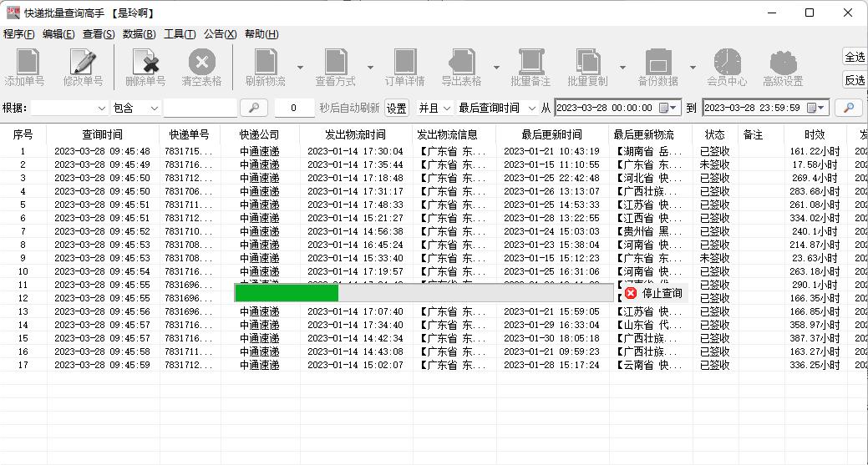The height and width of the screenshot is (465, 868).
Task: Open the start date calendar picker
Action: 667,108
